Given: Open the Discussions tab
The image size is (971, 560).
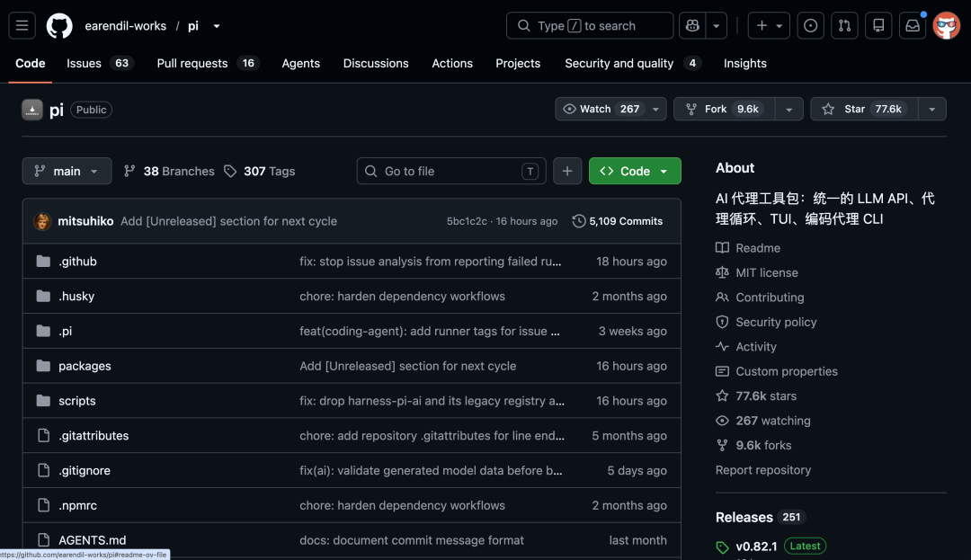Looking at the screenshot, I should [376, 63].
